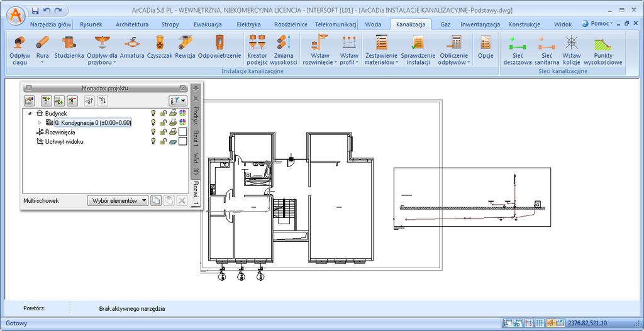Image resolution: width=644 pixels, height=331 pixels.
Task: Click Rozwinięcia white color swatch
Action: [x=183, y=132]
